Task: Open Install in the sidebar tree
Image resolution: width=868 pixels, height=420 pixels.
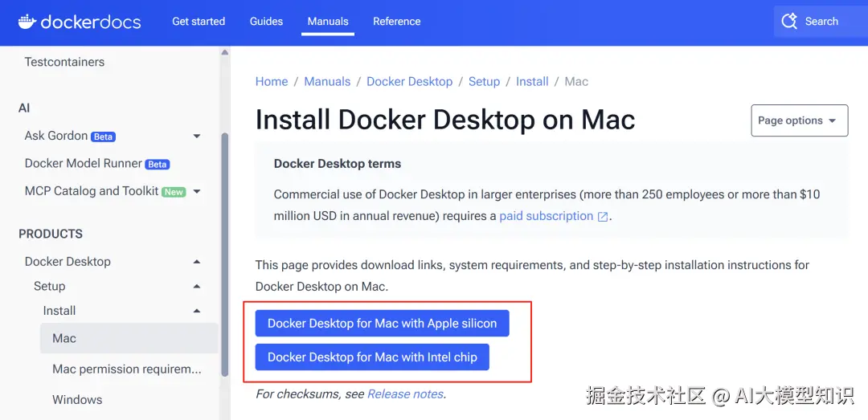Action: point(59,311)
